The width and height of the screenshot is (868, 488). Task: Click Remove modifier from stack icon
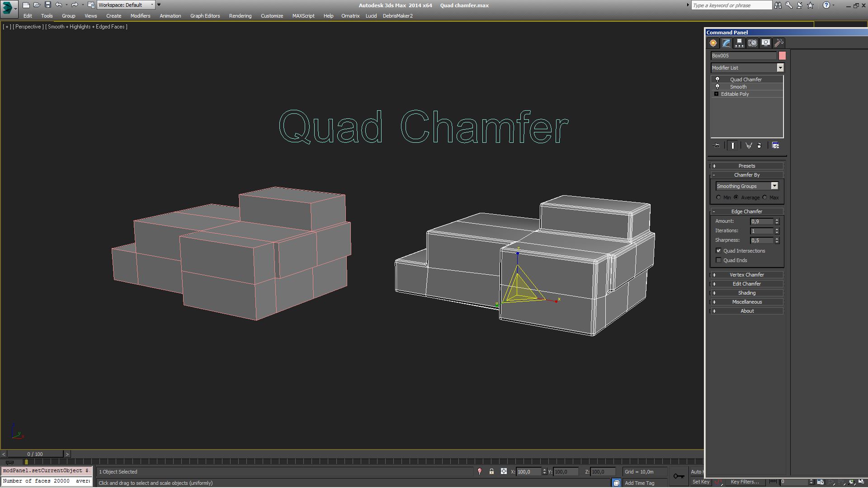[x=759, y=145]
